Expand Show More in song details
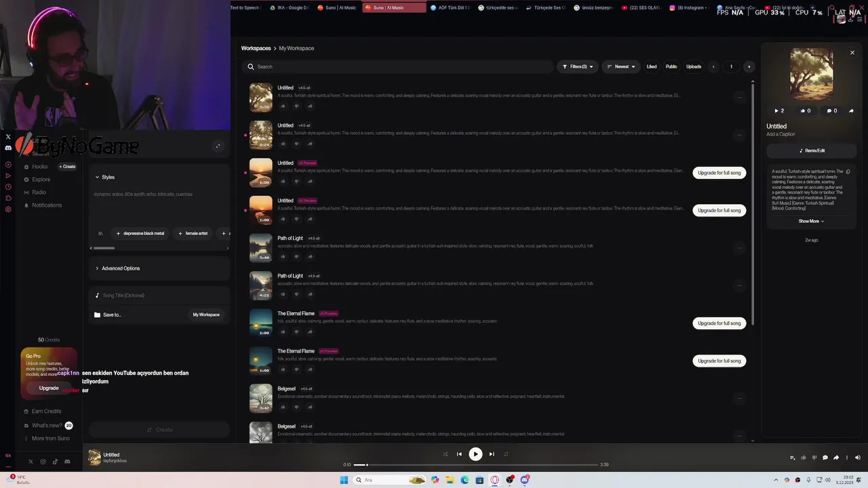 click(811, 221)
